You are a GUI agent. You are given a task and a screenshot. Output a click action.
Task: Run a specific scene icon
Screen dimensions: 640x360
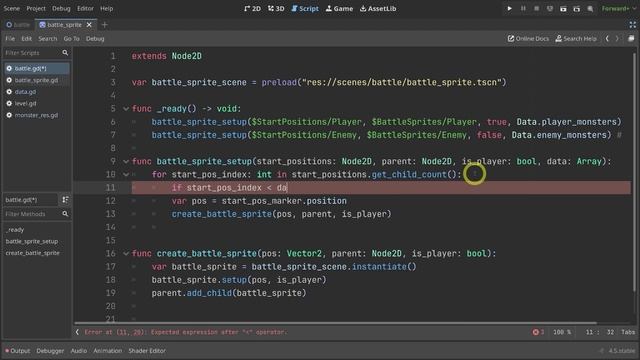click(577, 8)
